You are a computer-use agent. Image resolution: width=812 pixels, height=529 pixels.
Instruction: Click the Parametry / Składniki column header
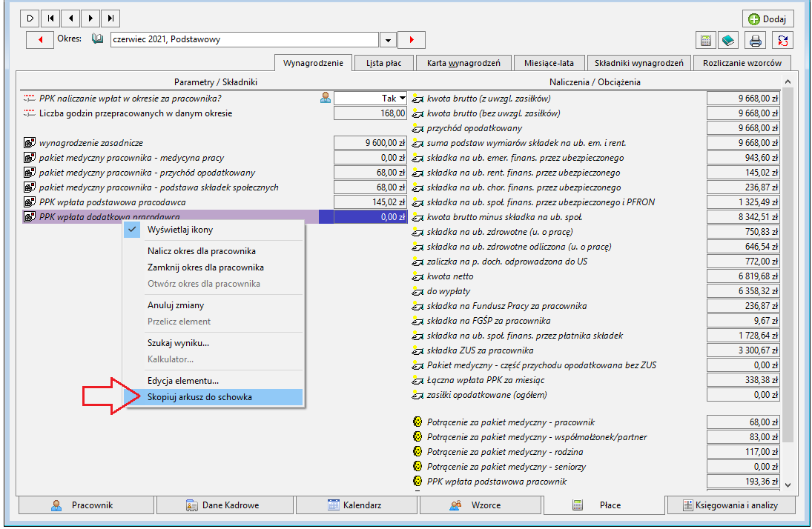(216, 81)
